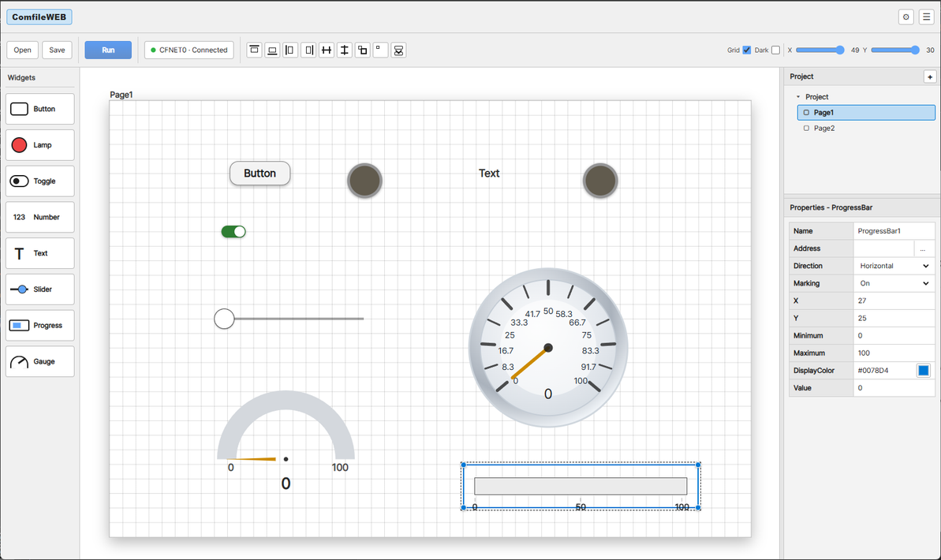This screenshot has height=560, width=941.
Task: Click the Y property field
Action: tap(894, 318)
